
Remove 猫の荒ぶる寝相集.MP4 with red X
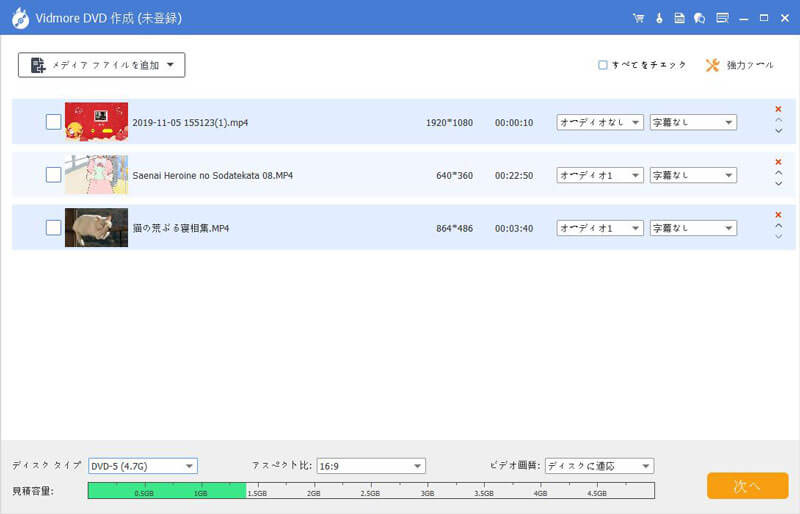[778, 214]
